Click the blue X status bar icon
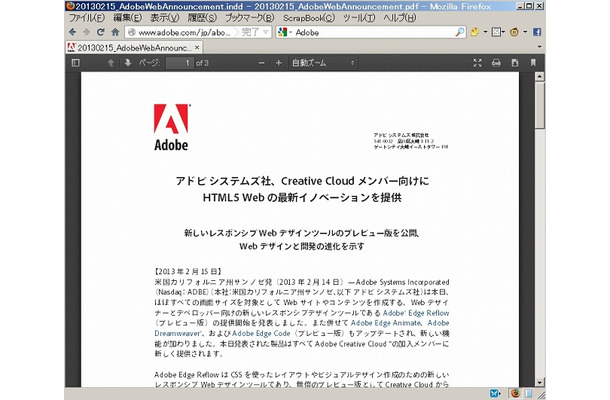Image resolution: width=610 pixels, height=400 pixels. [x=493, y=393]
